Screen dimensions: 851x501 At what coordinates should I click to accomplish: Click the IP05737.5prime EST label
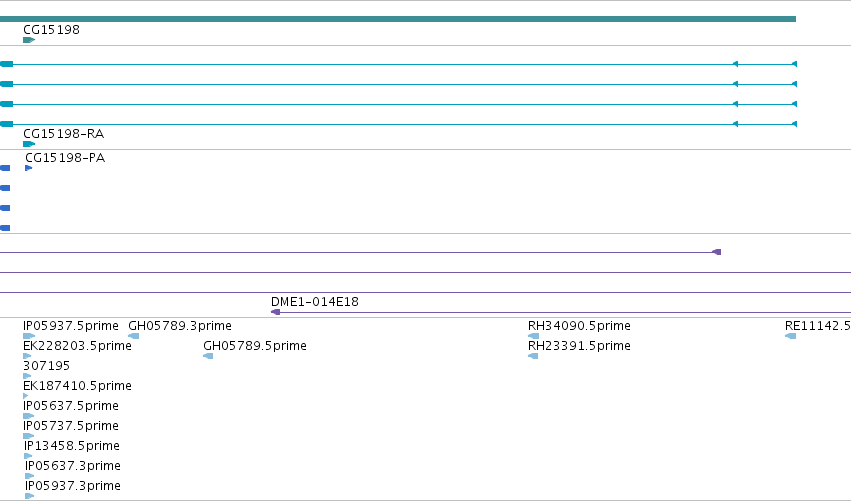71,426
